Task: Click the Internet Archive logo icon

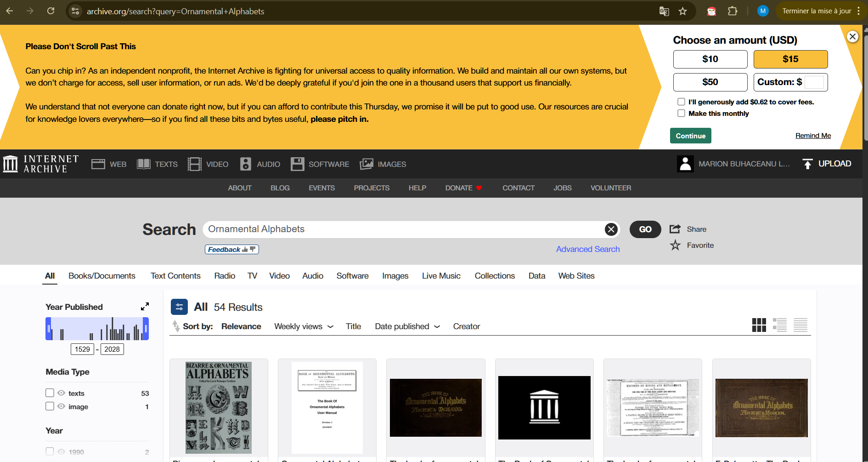Action: coord(10,164)
